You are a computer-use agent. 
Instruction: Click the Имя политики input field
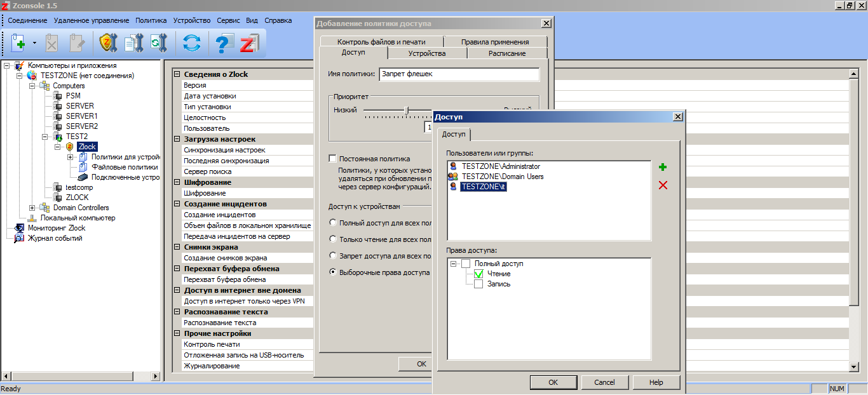click(x=459, y=74)
